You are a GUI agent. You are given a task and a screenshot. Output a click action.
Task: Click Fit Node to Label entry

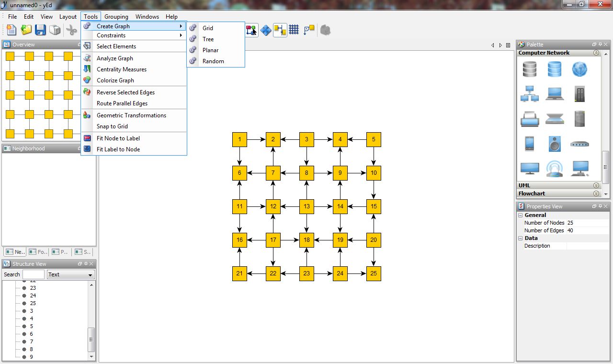pyautogui.click(x=134, y=138)
